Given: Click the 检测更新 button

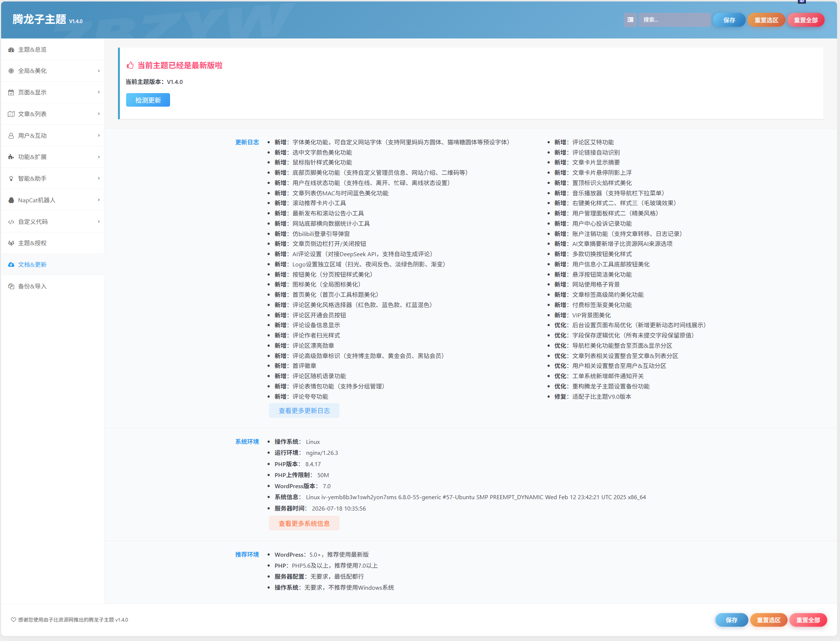Looking at the screenshot, I should (x=148, y=100).
